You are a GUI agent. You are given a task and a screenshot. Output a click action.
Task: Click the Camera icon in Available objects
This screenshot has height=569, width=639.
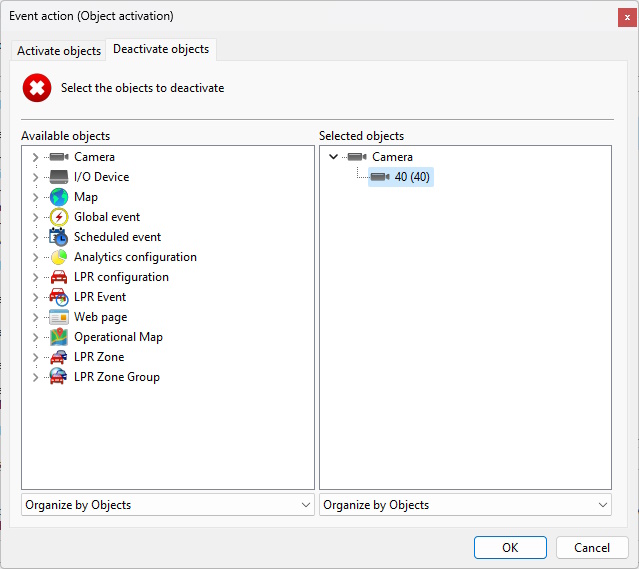59,157
